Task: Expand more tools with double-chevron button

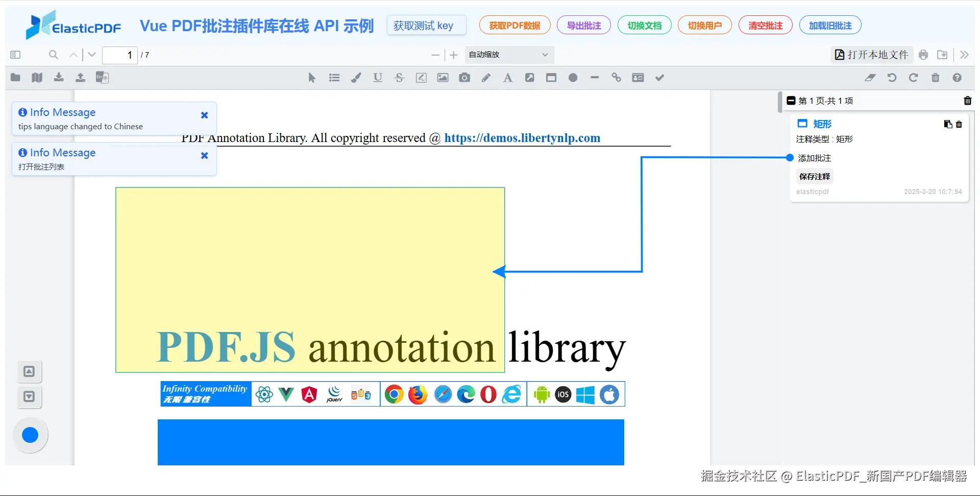Action: coord(965,55)
